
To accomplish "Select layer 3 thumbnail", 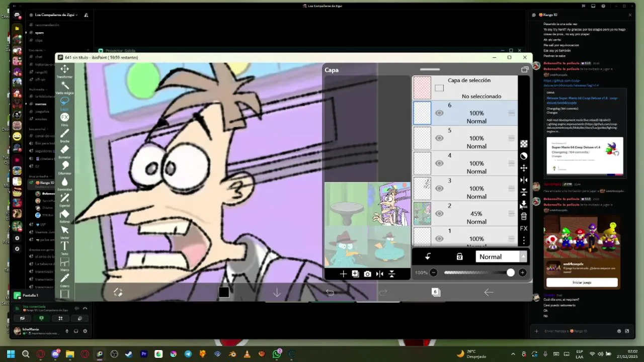I will click(422, 189).
